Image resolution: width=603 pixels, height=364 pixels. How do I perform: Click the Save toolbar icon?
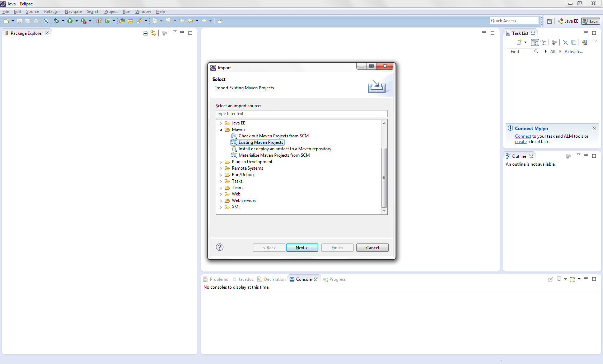(19, 21)
